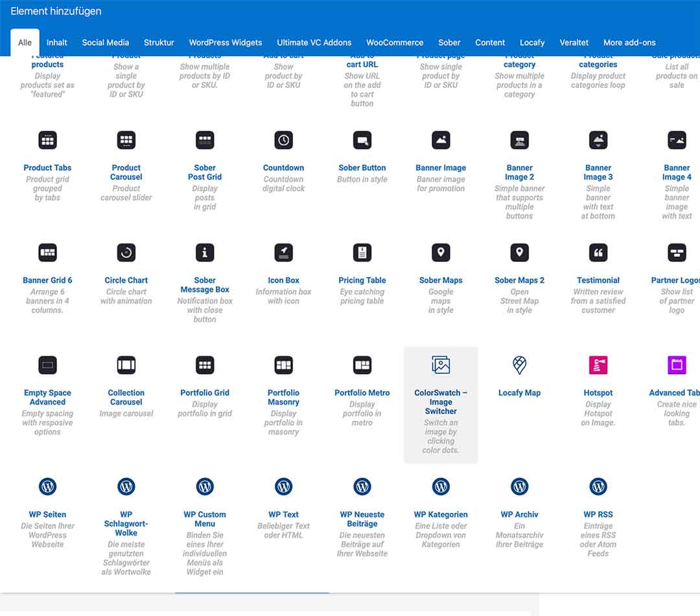Image resolution: width=700 pixels, height=616 pixels.
Task: Choose the purple Advanced Tabs icon
Action: click(677, 365)
